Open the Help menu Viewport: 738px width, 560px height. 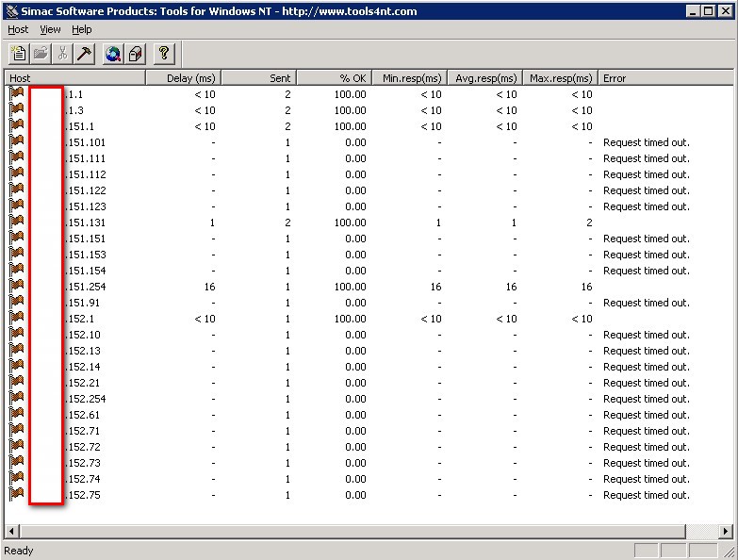[82, 30]
